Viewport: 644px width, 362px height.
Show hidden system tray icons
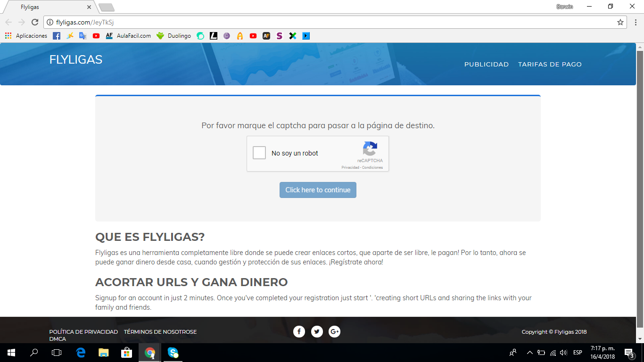click(x=529, y=353)
